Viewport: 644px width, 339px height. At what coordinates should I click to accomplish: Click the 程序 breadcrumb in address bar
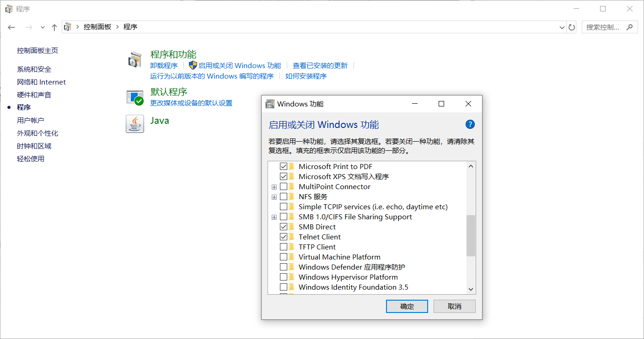click(x=130, y=27)
